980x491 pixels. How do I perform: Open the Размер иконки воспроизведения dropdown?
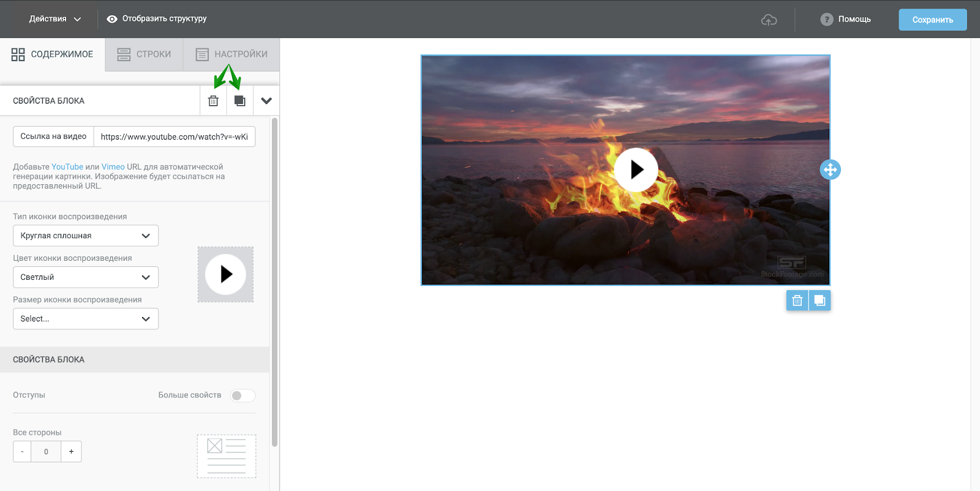tap(86, 319)
